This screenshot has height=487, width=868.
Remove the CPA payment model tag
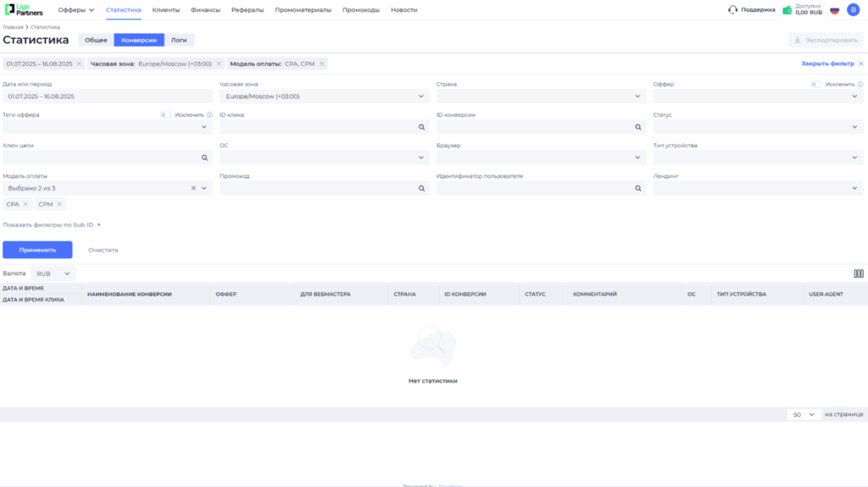pos(25,204)
